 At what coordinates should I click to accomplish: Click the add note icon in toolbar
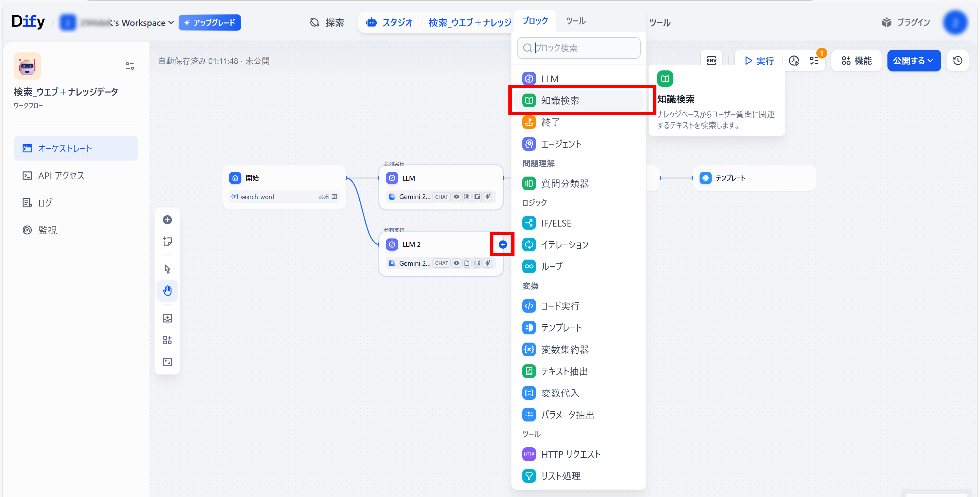click(167, 242)
